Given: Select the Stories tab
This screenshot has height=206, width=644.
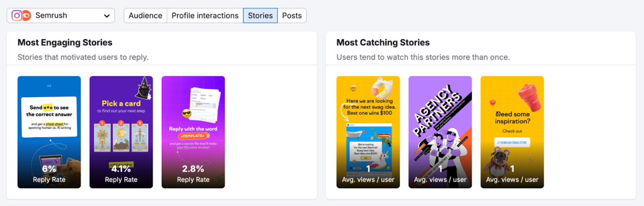Looking at the screenshot, I should (260, 16).
